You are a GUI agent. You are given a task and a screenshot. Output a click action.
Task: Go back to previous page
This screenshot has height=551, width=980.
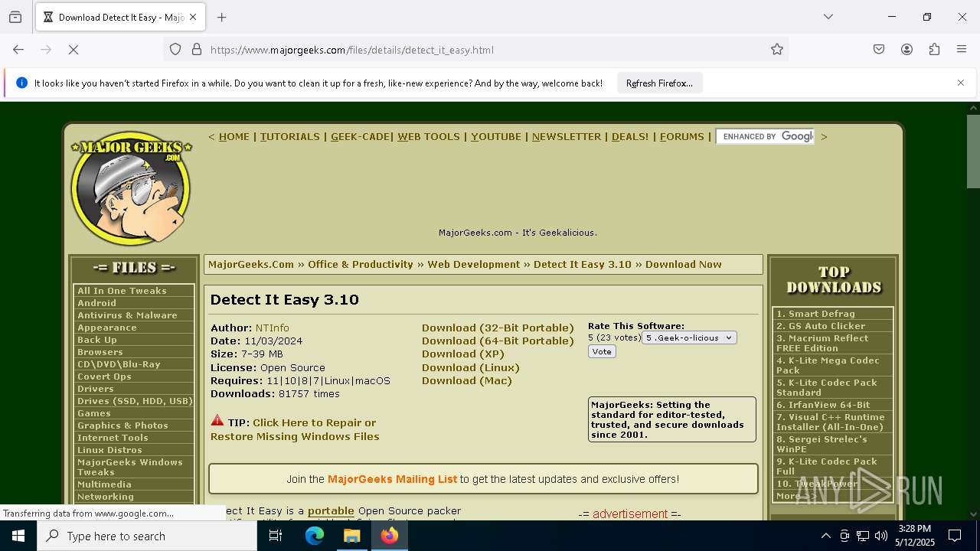[x=18, y=50]
